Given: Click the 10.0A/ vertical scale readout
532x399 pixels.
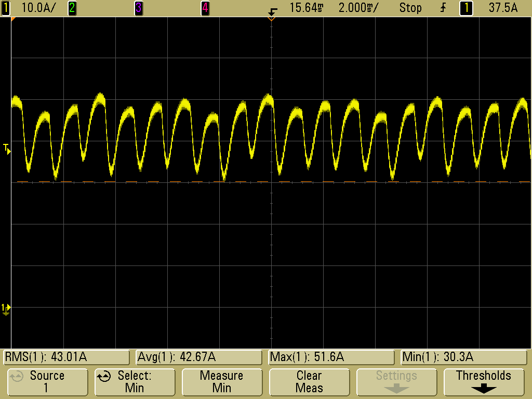Looking at the screenshot, I should point(38,8).
